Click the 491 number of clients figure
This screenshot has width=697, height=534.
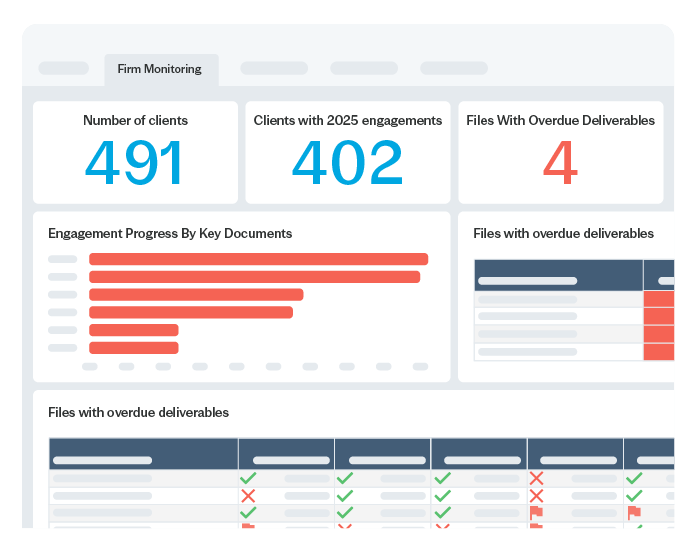pos(135,163)
